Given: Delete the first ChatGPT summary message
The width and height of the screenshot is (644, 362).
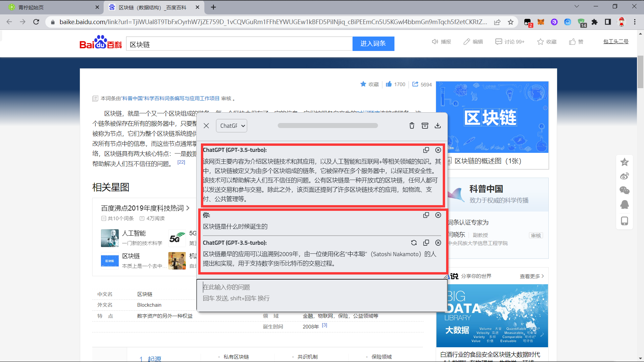Looking at the screenshot, I should (x=438, y=150).
